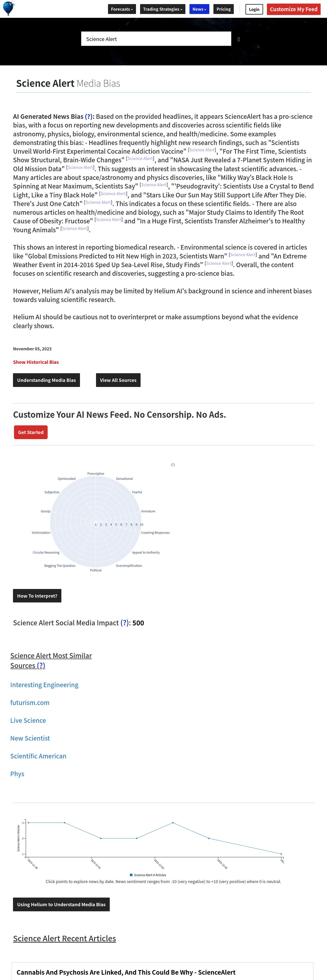327x980 pixels.
Task: Click the help question mark beside Social Media Impact
Action: [125, 623]
